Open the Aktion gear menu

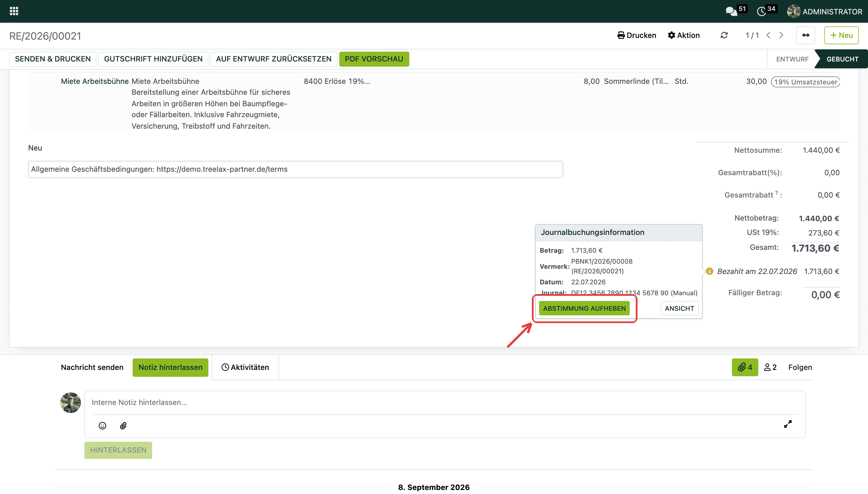pos(683,35)
